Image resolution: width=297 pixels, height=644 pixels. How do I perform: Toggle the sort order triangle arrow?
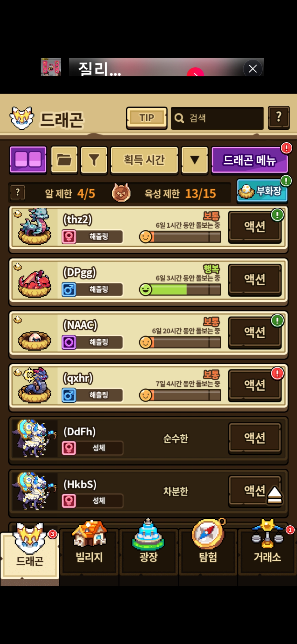tap(195, 160)
